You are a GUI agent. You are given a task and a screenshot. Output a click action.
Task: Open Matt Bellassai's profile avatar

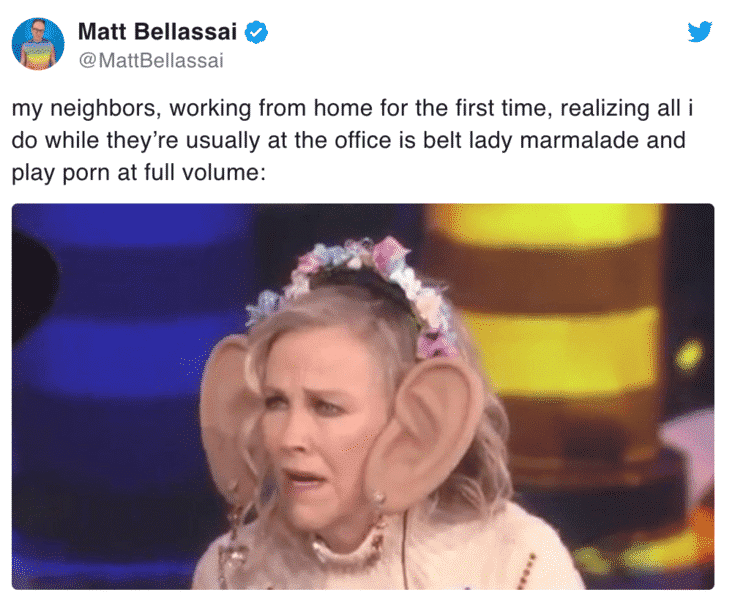point(38,44)
